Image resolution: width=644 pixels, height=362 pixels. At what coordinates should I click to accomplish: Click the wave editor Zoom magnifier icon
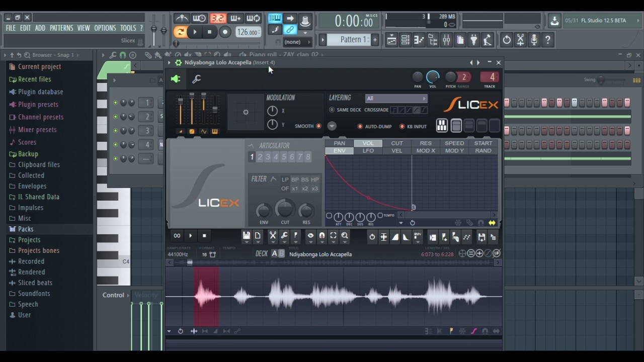coord(345,236)
